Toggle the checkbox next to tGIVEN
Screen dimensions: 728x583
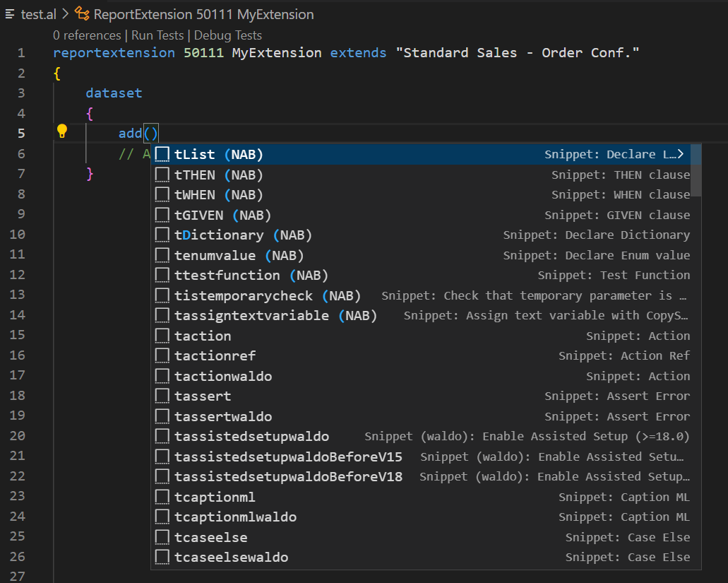(162, 215)
